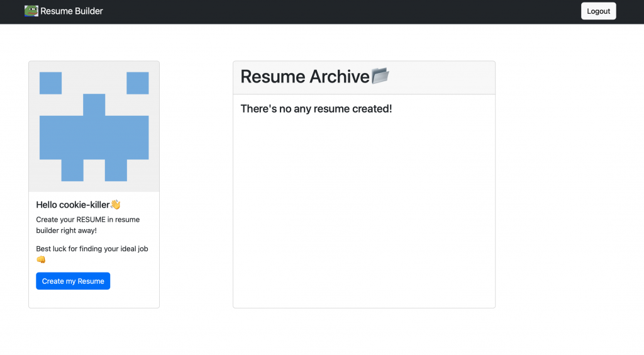Click the Hello cookie-killer greeting
The image size is (644, 355).
click(x=73, y=205)
